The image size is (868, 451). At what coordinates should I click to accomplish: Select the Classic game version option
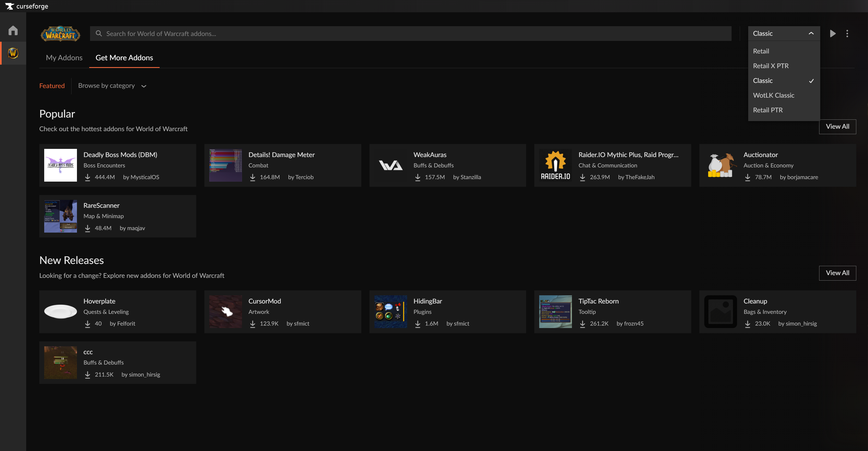coord(763,80)
